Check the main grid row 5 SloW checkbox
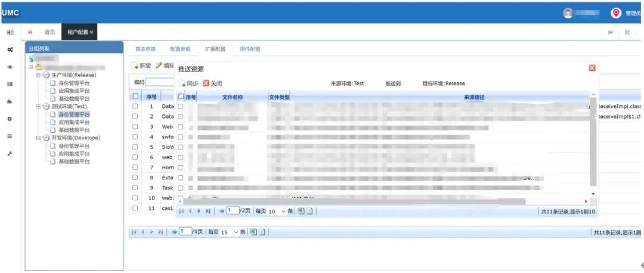The height and width of the screenshot is (273, 644). pos(135,147)
